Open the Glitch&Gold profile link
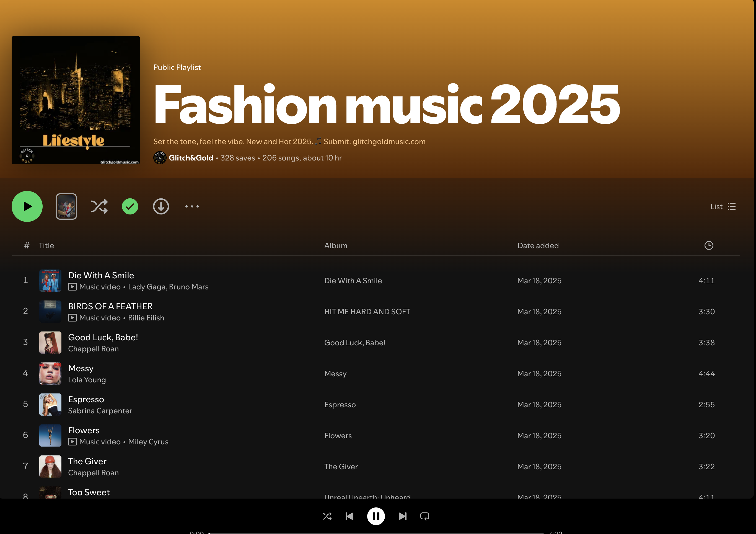The height and width of the screenshot is (534, 756). coord(191,158)
